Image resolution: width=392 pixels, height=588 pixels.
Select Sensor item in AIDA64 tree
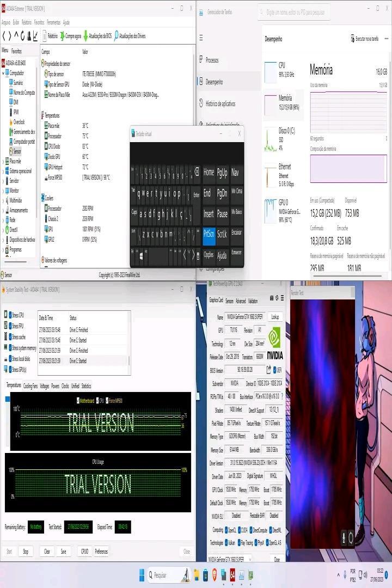coord(17,151)
